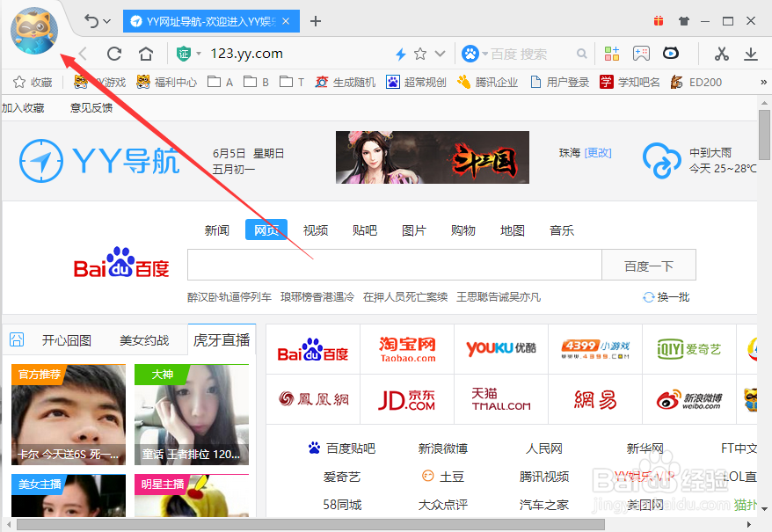Click the YY owl icon in toolbar
Screen dimensions: 772x532
(x=671, y=54)
